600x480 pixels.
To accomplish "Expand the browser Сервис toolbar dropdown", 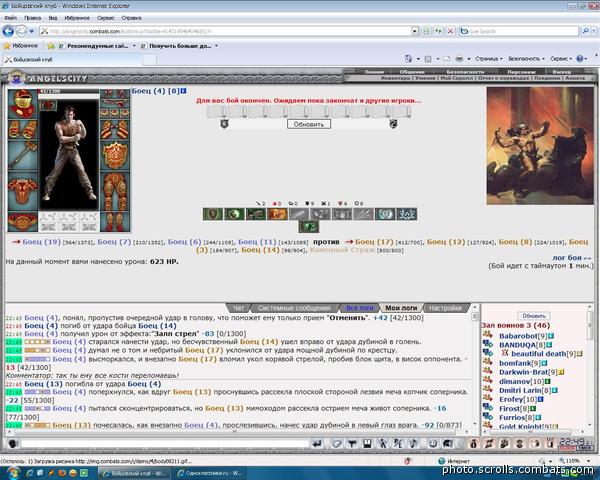I will [561, 59].
